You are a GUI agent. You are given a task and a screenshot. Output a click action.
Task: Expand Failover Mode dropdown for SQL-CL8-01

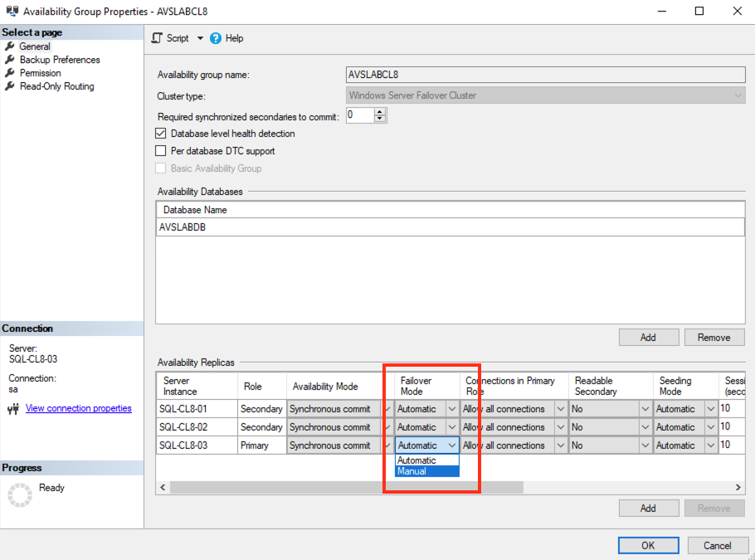click(x=451, y=409)
